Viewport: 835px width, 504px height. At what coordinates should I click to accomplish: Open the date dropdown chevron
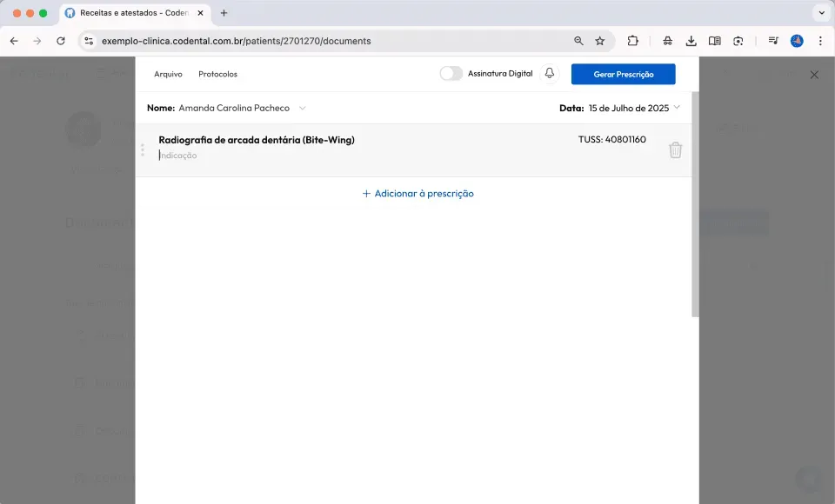[x=677, y=108]
